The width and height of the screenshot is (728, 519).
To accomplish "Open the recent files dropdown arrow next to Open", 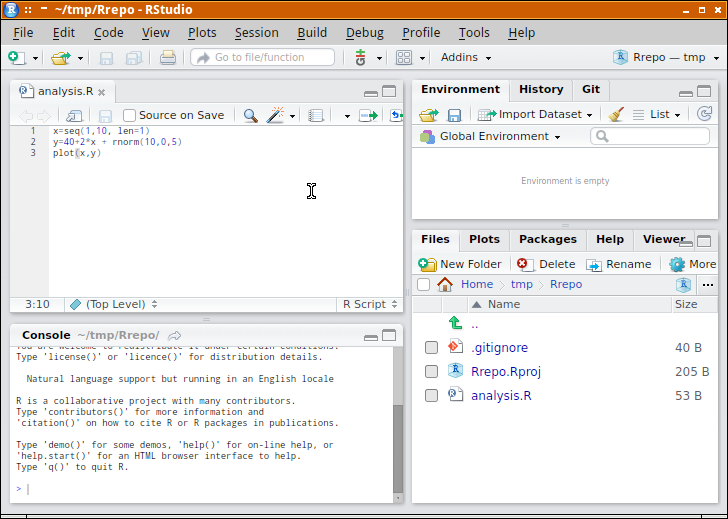I will pyautogui.click(x=80, y=58).
